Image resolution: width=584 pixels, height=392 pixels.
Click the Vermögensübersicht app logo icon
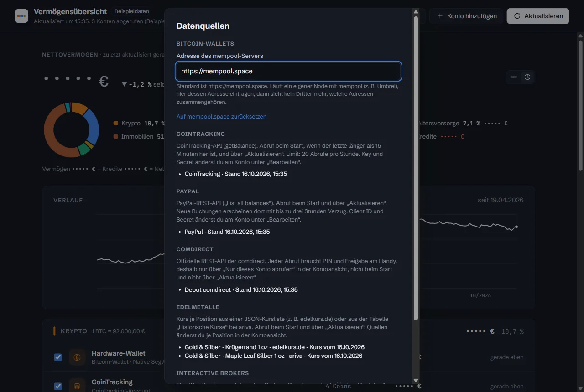pyautogui.click(x=21, y=16)
